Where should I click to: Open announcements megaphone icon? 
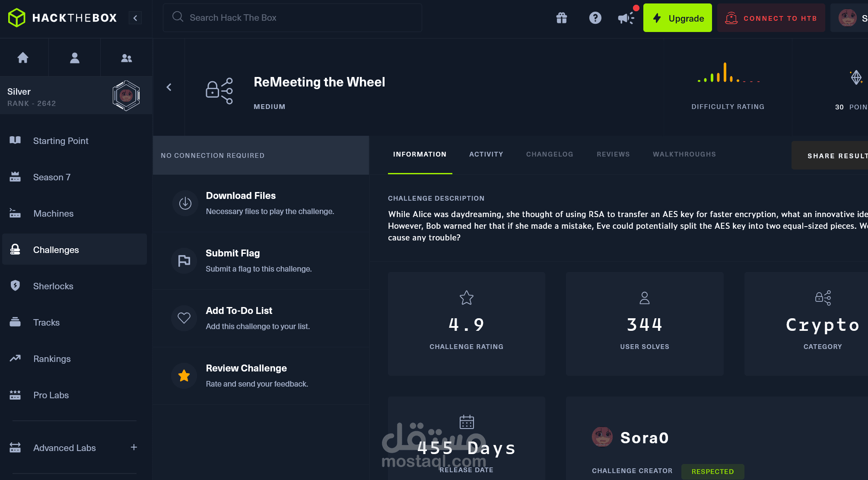[x=626, y=18]
